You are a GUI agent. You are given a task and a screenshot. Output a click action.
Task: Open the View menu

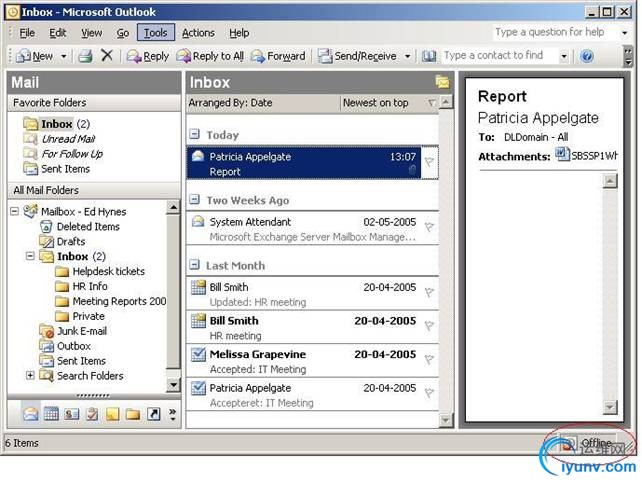click(91, 33)
